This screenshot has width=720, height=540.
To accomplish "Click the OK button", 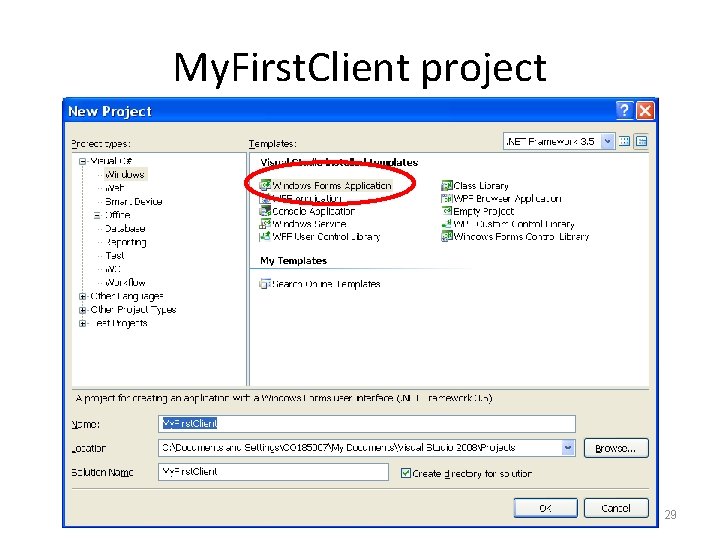I will point(546,508).
